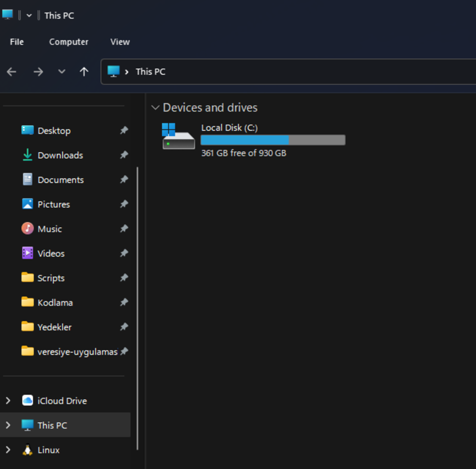Click the pin icon next to Yedekler

point(124,327)
